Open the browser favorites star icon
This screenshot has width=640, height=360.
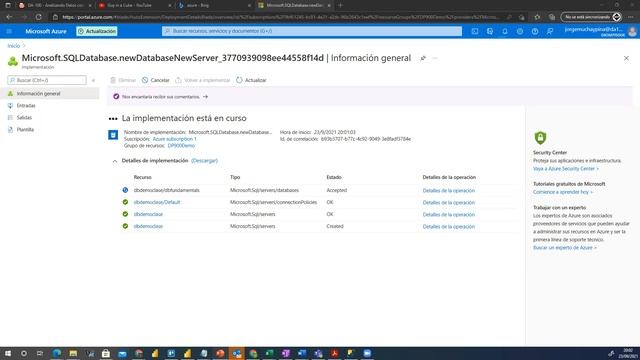[537, 17]
